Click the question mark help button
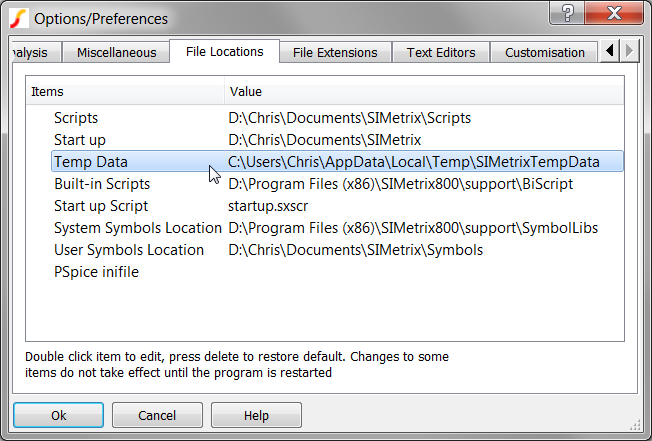The height and width of the screenshot is (441, 652). point(567,13)
